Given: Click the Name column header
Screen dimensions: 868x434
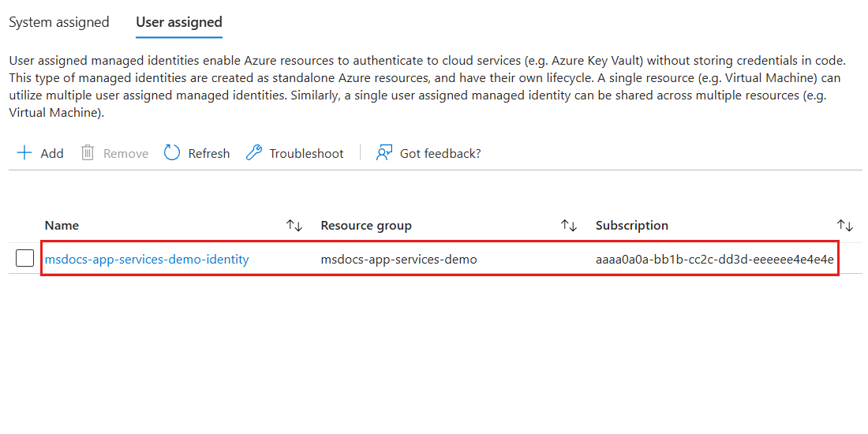Looking at the screenshot, I should coord(62,226).
